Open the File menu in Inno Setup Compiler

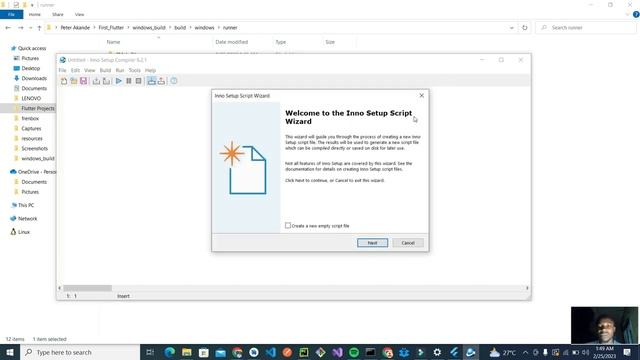(x=62, y=70)
